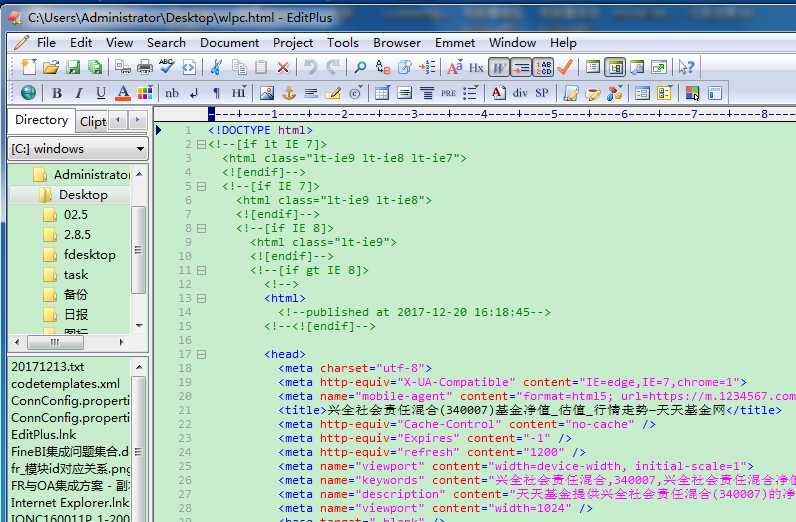Save the file with the floppy icon

pyautogui.click(x=73, y=67)
